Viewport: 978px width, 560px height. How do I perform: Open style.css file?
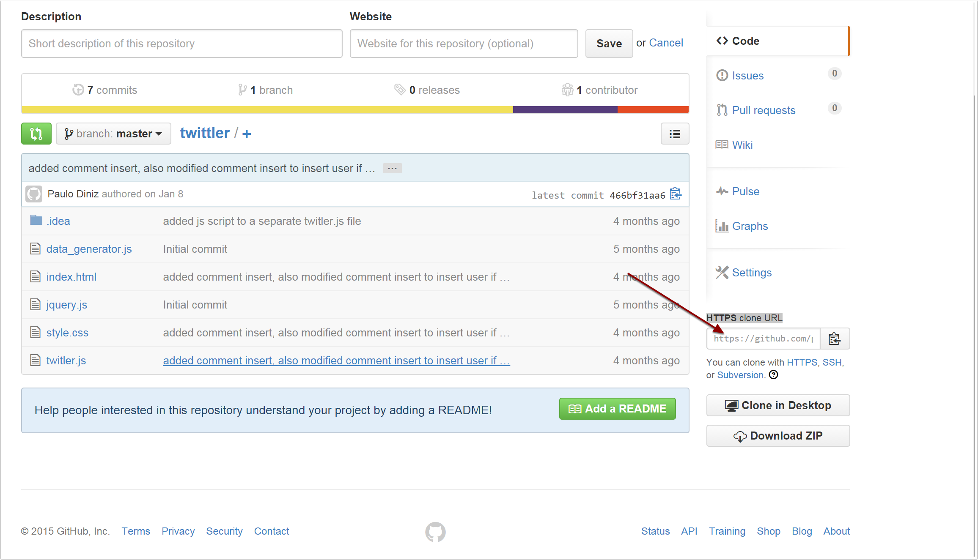(67, 333)
